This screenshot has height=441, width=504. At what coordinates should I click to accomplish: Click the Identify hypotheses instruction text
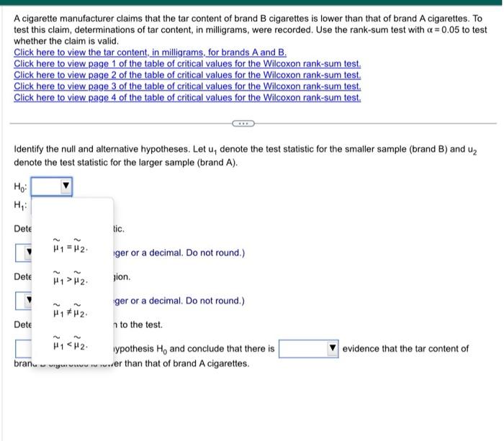click(x=246, y=156)
